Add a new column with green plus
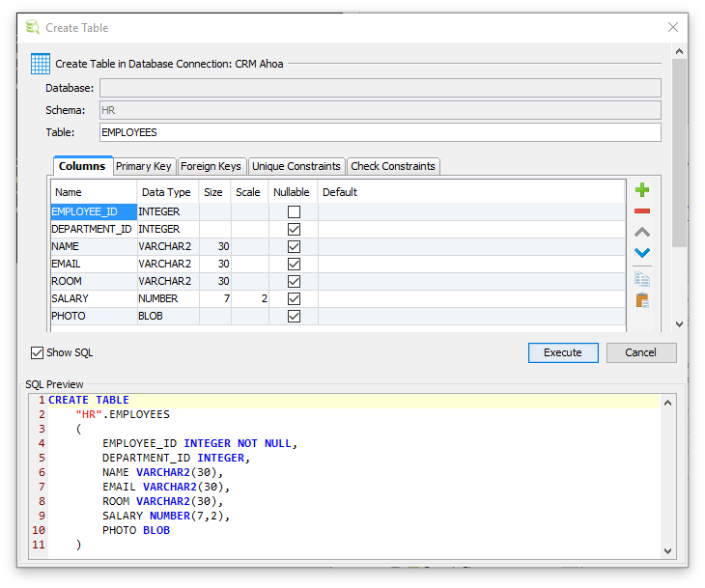The image size is (705, 588). [x=642, y=190]
